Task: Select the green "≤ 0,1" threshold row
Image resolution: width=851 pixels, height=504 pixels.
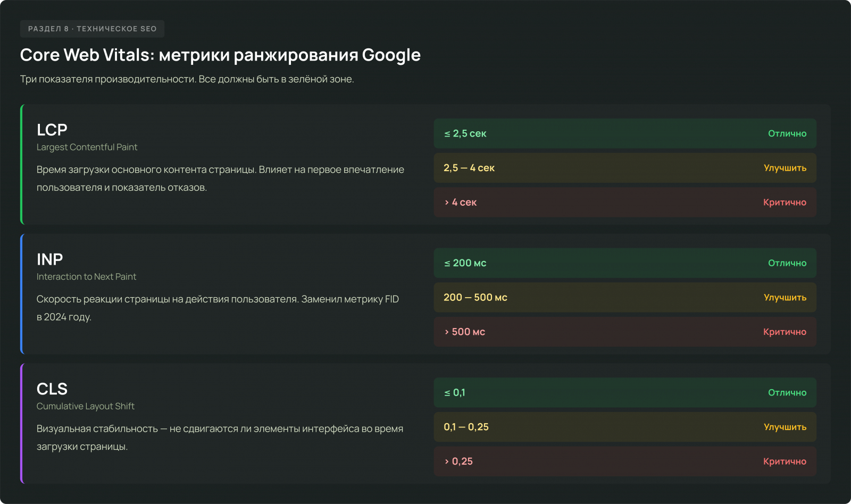Action: [624, 393]
